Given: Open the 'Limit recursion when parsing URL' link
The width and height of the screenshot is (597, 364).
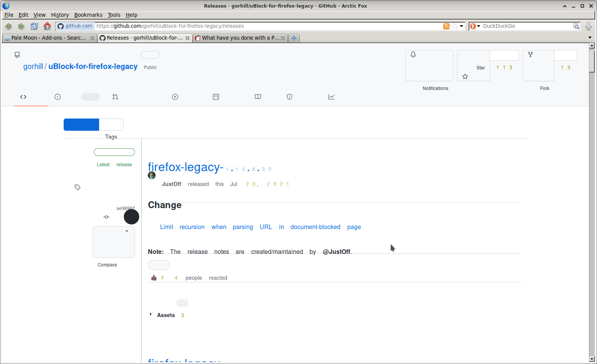Looking at the screenshot, I should point(260,227).
